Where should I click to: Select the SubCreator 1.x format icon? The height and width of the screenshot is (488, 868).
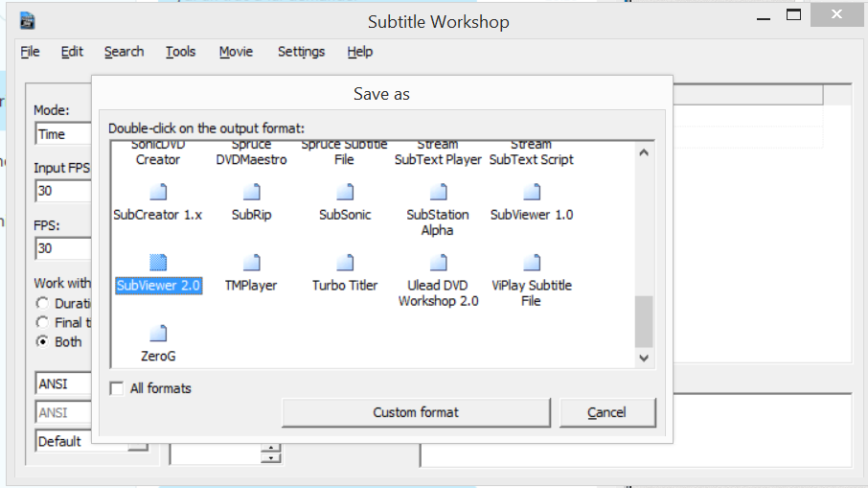pyautogui.click(x=158, y=192)
